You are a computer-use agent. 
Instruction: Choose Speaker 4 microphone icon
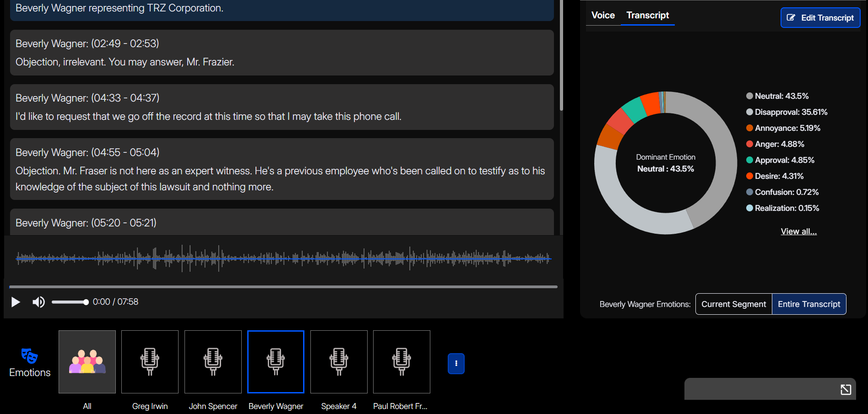[339, 361]
